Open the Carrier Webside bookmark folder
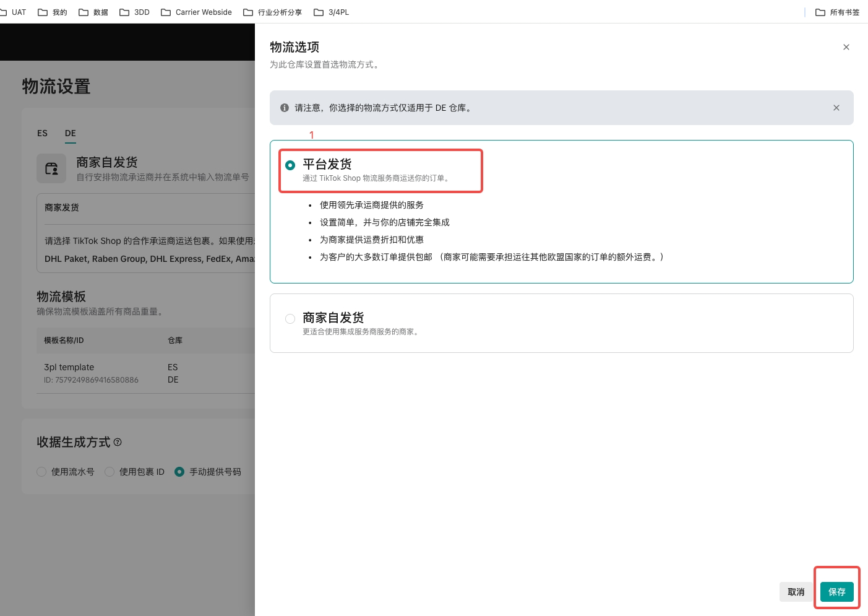Screen dimensions: 868x616 196,12
